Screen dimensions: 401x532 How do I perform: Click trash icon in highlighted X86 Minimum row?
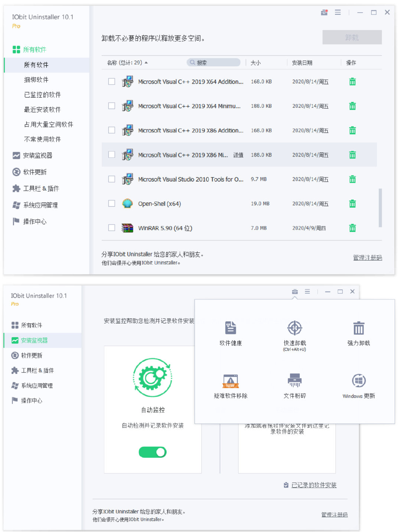point(352,155)
